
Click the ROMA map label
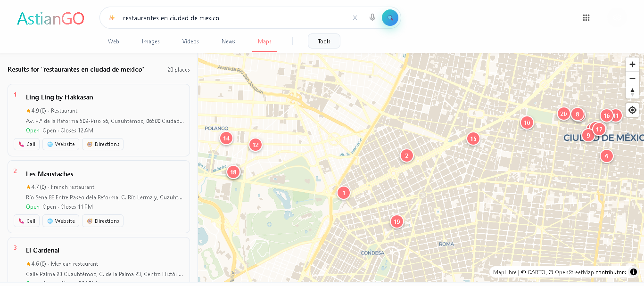tap(446, 244)
